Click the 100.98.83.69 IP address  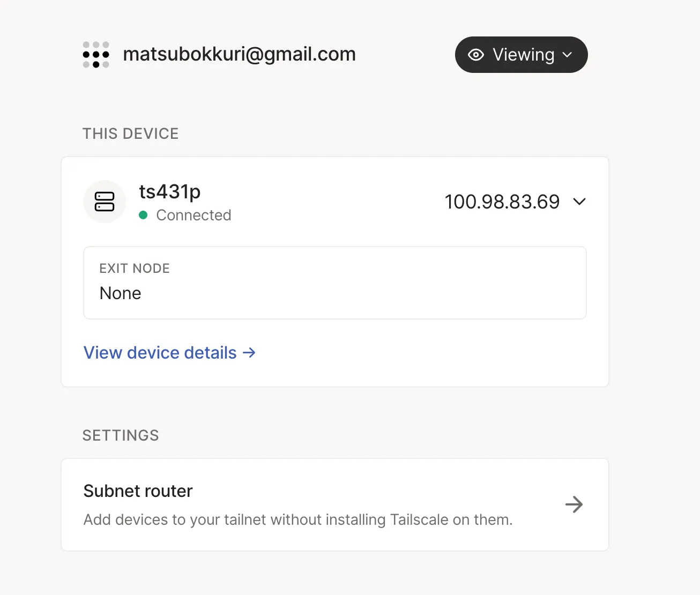502,202
